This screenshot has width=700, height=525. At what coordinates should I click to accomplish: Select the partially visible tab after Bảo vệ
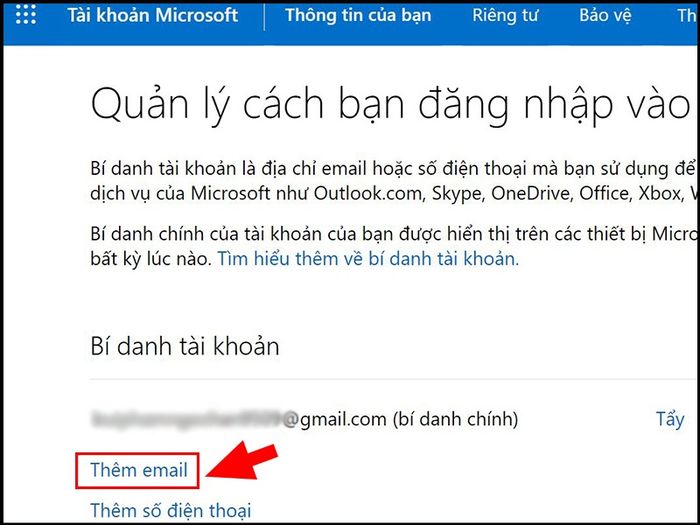[688, 15]
